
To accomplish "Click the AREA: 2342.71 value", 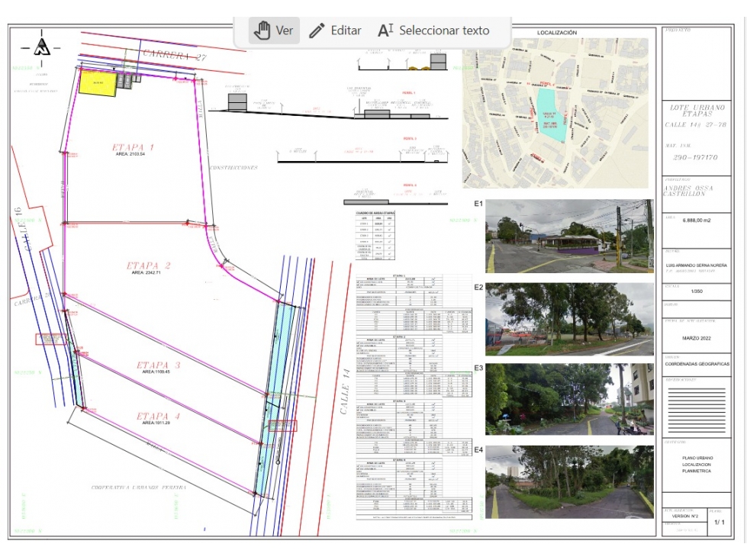I will click(147, 272).
